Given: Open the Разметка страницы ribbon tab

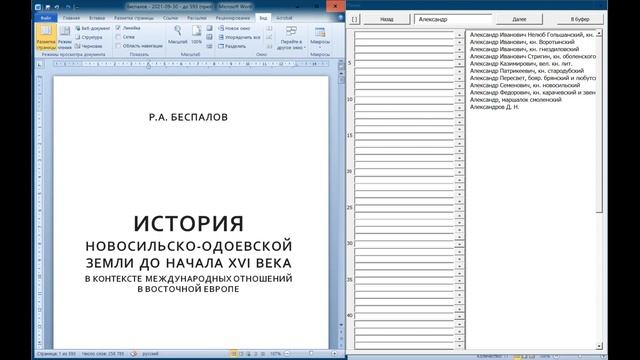Looking at the screenshot, I should coord(134,18).
